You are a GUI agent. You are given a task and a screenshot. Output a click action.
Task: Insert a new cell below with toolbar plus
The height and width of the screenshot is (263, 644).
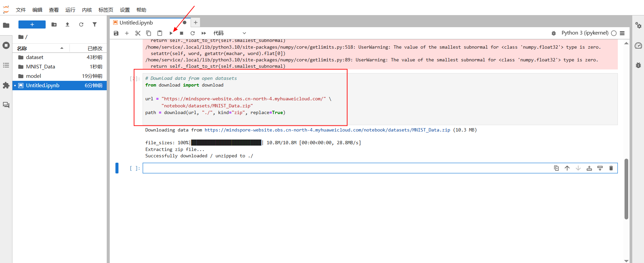click(127, 33)
